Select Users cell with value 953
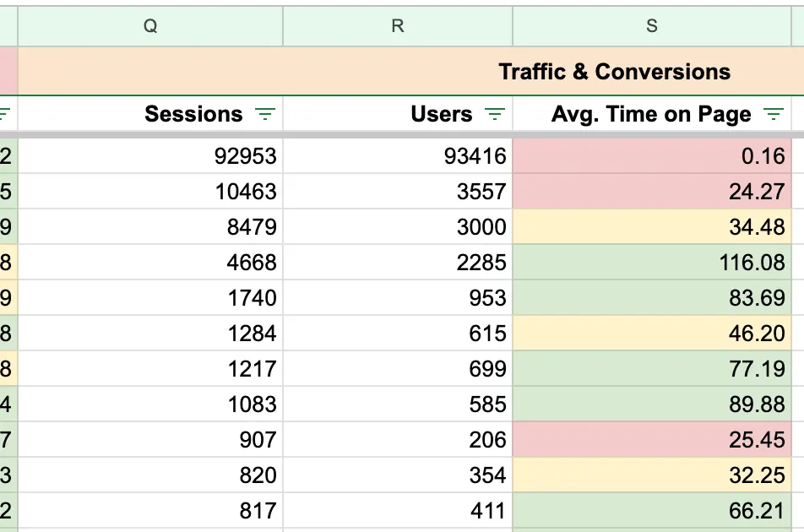804x532 pixels. 398,298
